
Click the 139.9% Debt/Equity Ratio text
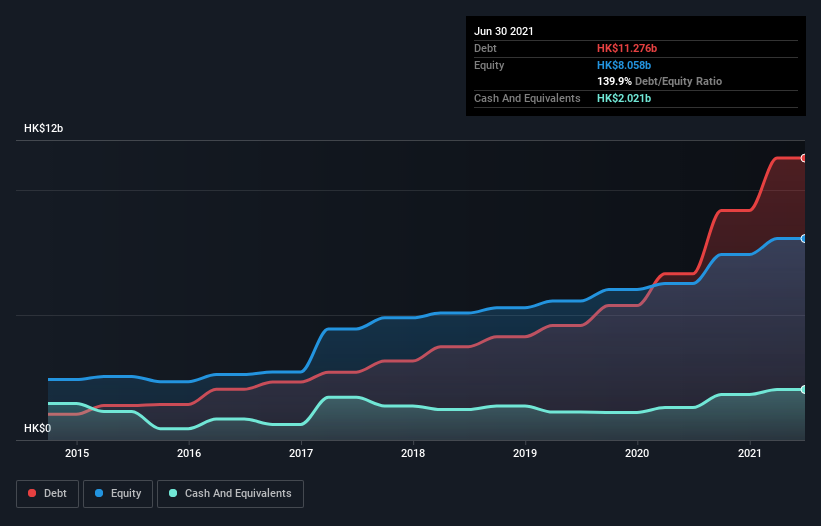click(660, 81)
